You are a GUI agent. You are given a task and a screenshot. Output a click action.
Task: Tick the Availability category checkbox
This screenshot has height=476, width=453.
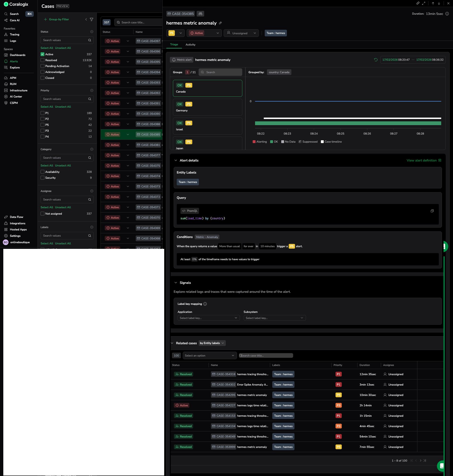[42, 172]
